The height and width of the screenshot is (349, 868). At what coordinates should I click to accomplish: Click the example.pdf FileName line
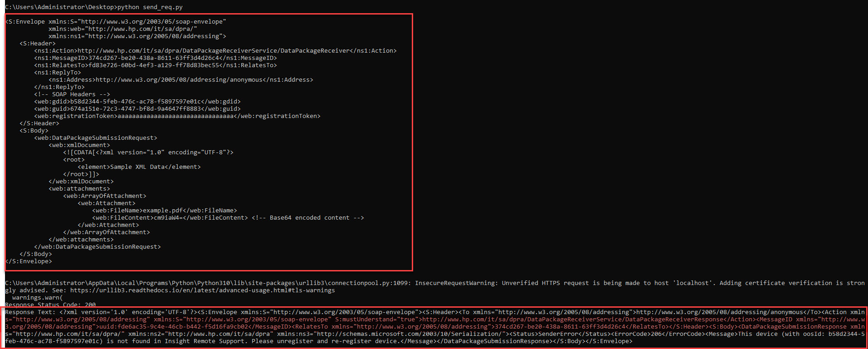pos(165,211)
